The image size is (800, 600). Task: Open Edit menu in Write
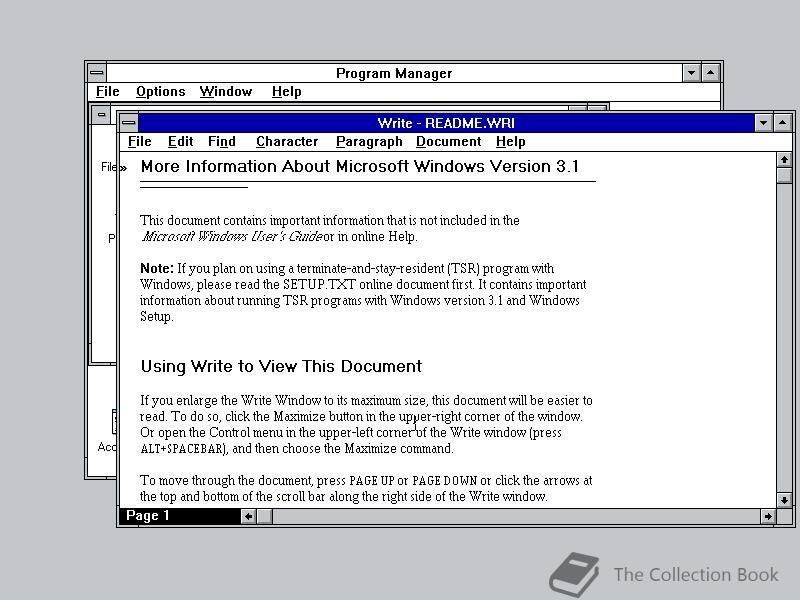click(181, 141)
